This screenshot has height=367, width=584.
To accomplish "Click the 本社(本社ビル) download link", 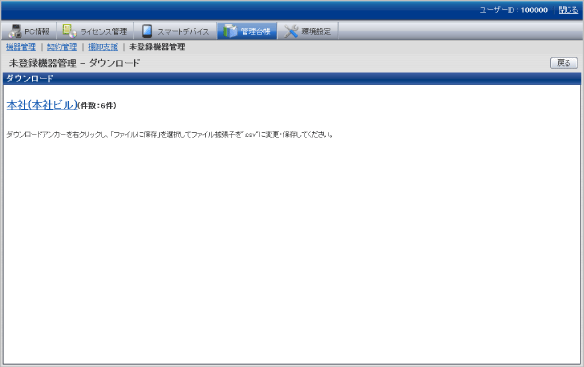I will [42, 105].
